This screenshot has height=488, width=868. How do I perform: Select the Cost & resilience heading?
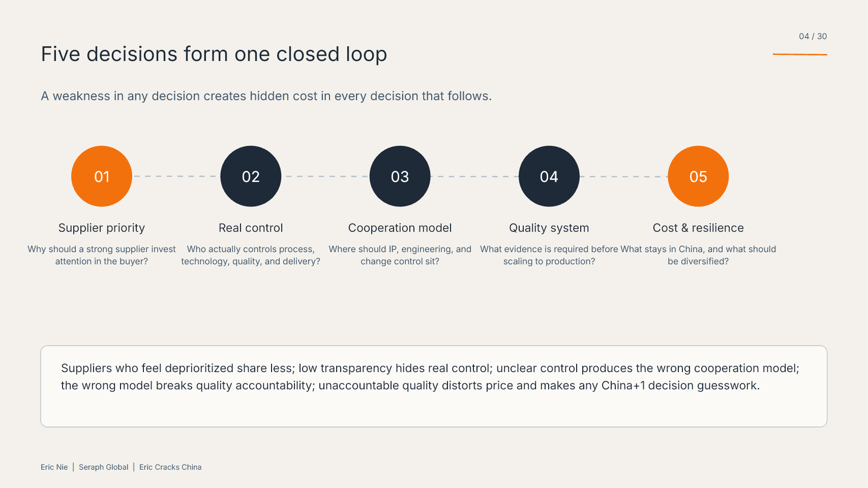pos(698,228)
